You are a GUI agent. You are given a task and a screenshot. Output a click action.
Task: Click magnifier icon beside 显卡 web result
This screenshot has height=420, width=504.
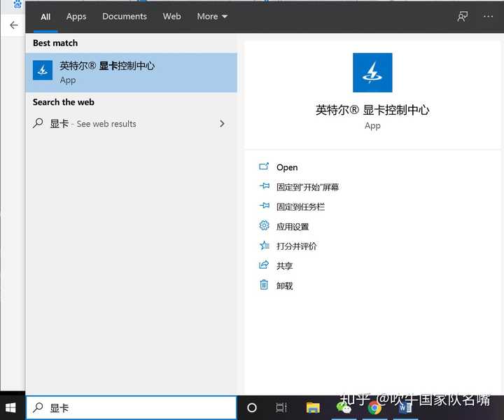38,123
